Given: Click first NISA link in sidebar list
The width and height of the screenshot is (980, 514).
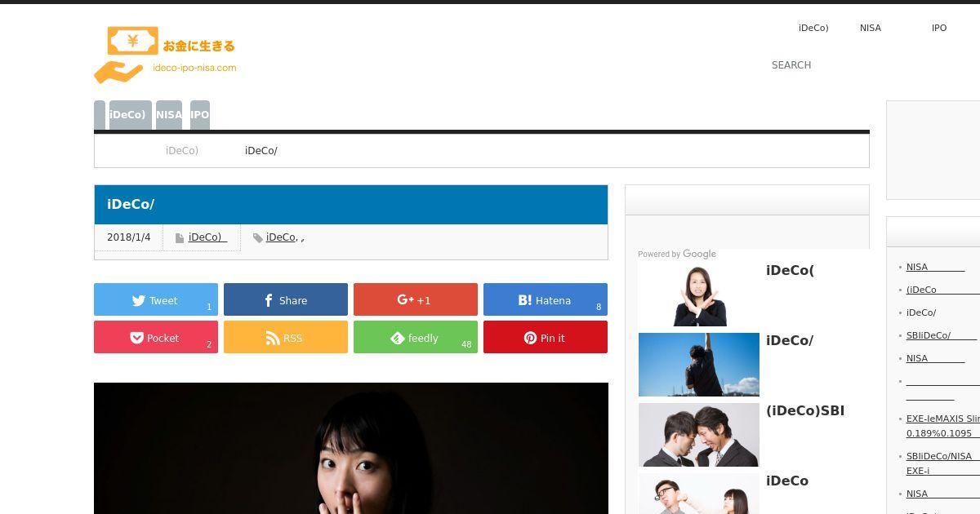Looking at the screenshot, I should pos(935,267).
